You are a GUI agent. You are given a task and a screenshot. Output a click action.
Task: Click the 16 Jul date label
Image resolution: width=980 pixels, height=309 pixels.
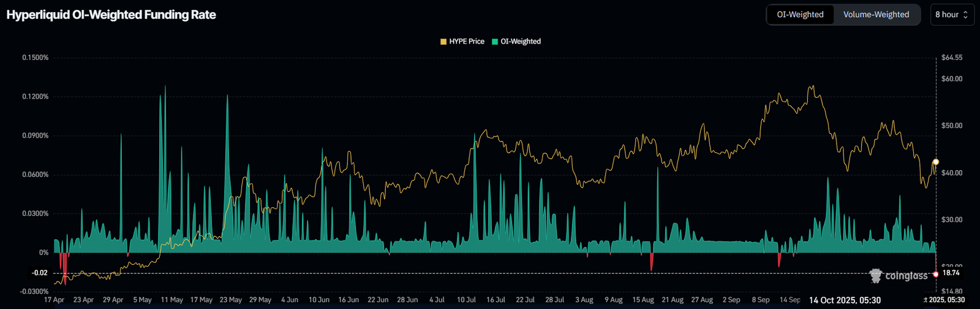pyautogui.click(x=496, y=300)
